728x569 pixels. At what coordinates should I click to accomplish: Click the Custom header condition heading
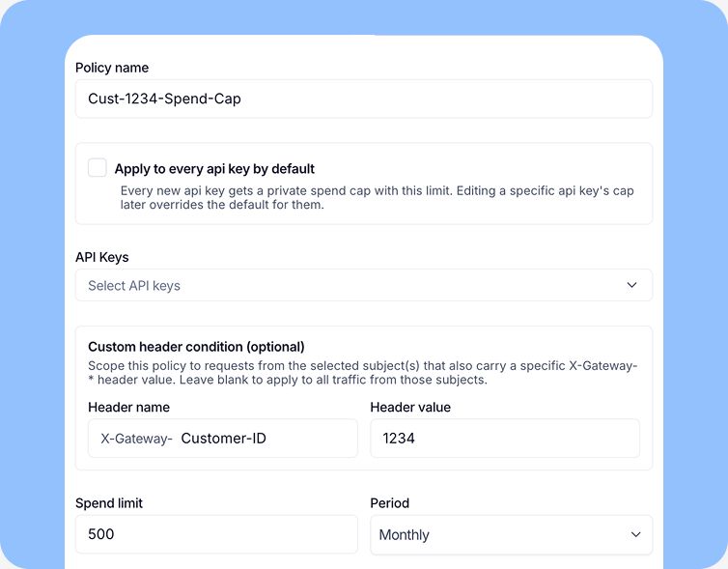pos(196,347)
